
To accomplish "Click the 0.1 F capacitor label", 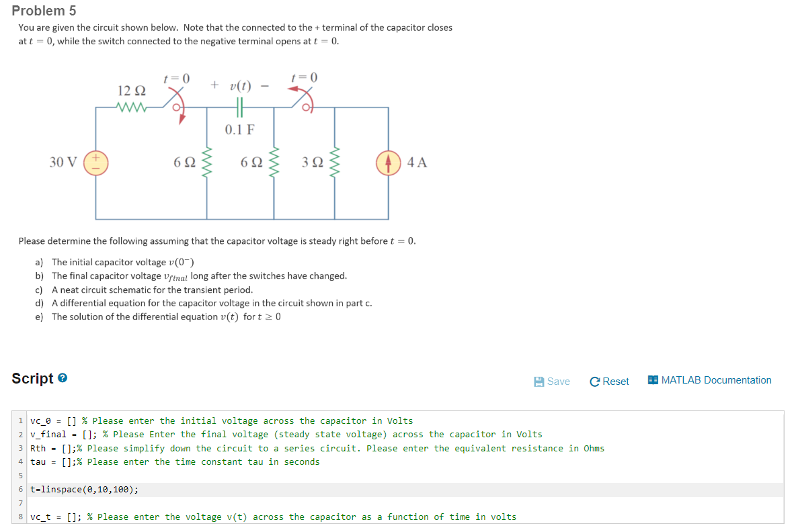I will (240, 130).
